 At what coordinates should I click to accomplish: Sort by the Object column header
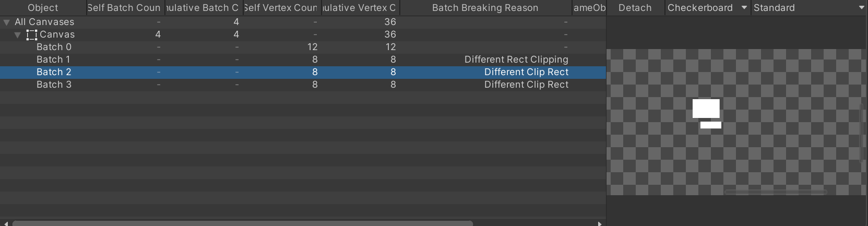[43, 8]
